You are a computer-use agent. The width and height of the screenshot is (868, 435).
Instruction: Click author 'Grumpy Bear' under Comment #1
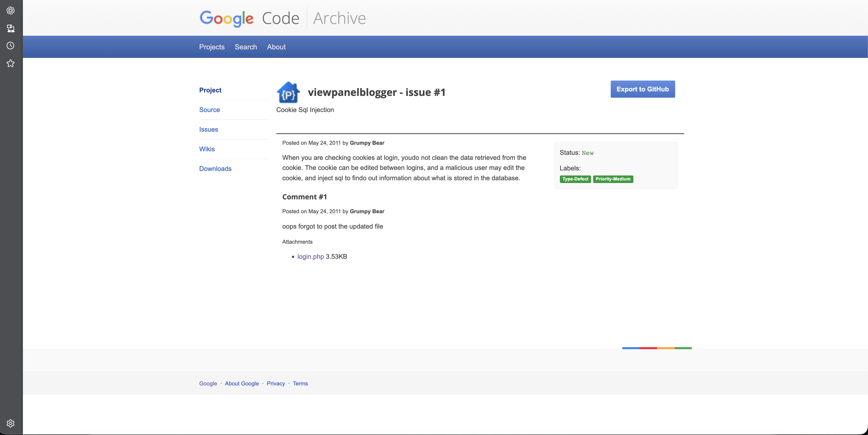(x=367, y=211)
